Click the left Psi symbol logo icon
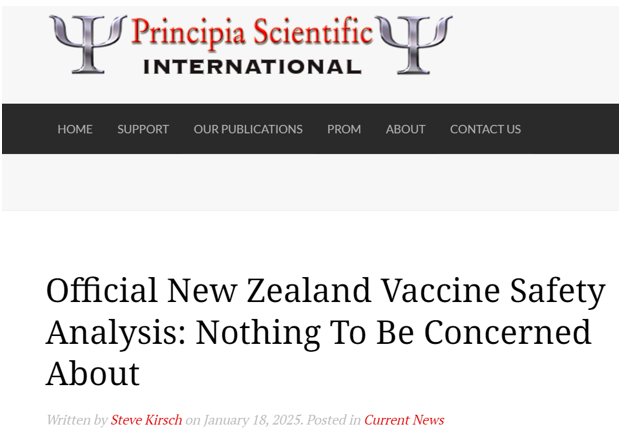Image resolution: width=624 pixels, height=430 pixels. click(88, 43)
